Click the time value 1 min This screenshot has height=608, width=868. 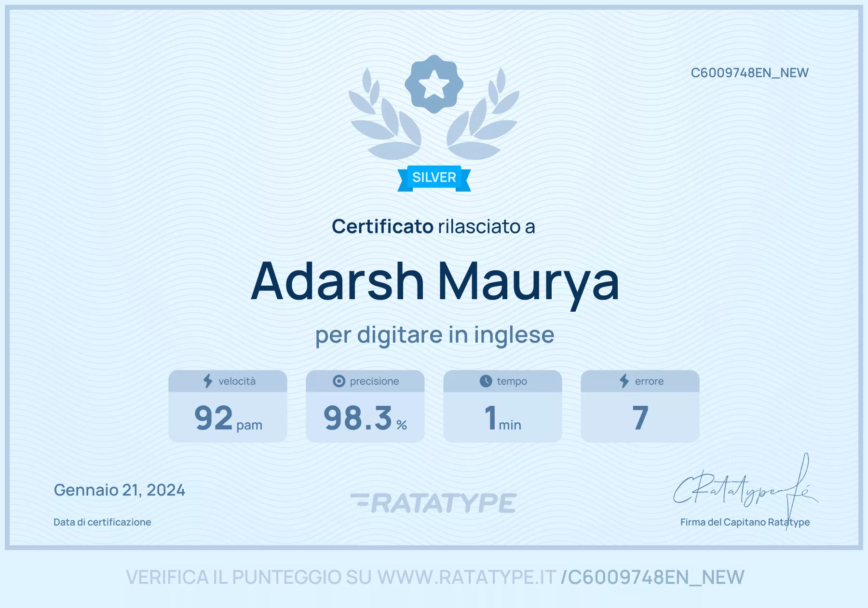tap(502, 418)
